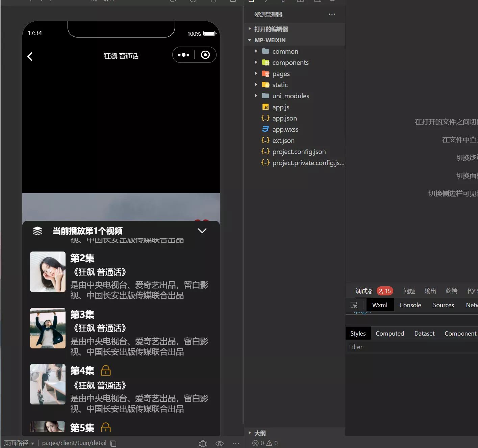Screen dimensions: 478x448
Task: Collapse the episode list with the down chevron
Action: 202,231
